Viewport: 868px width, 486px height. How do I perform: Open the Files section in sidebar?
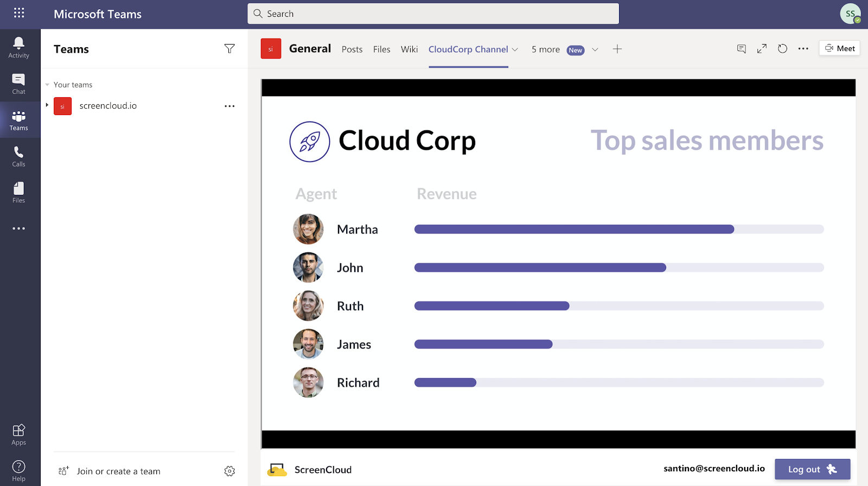(19, 193)
